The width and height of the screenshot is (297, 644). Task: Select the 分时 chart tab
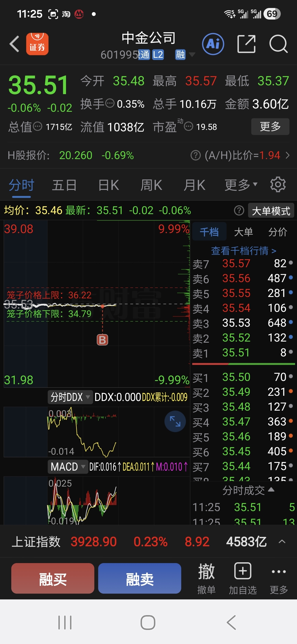click(21, 185)
